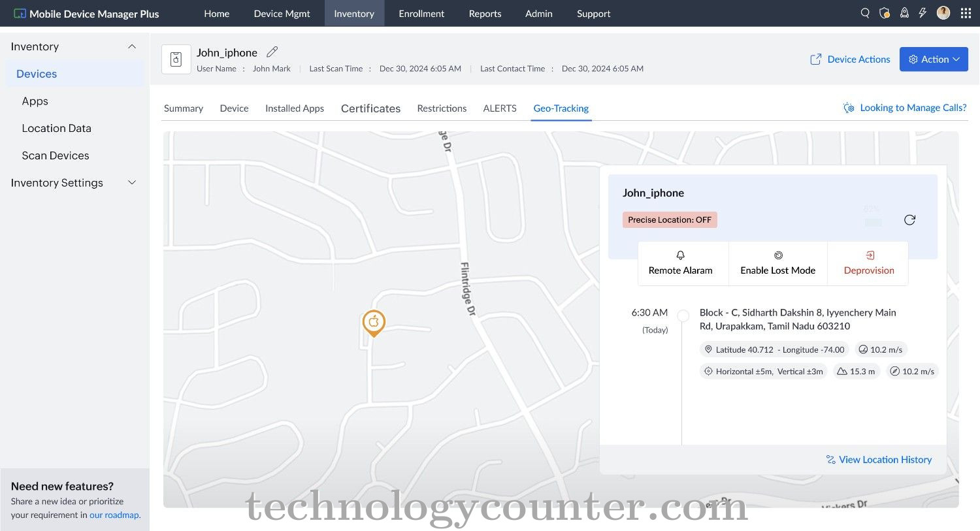Collapse the Inventory sidebar section

point(132,46)
